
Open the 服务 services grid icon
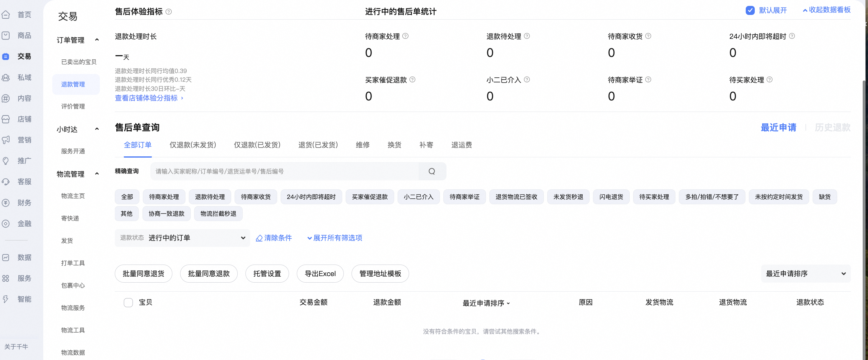(6, 279)
